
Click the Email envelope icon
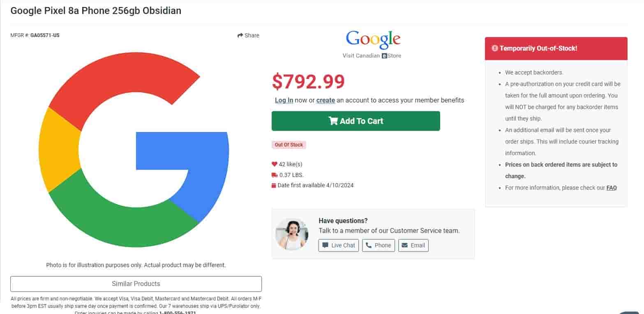(x=405, y=245)
